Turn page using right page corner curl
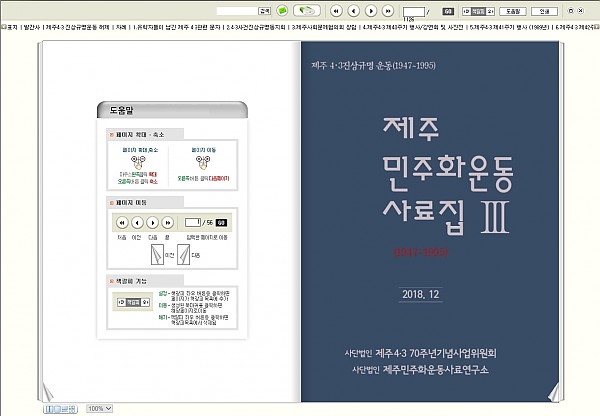The width and height of the screenshot is (600, 416). point(553,393)
